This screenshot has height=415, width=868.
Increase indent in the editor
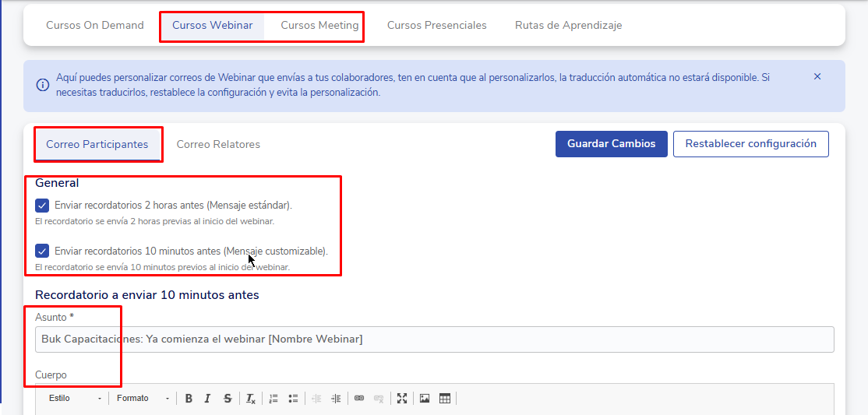coord(336,399)
